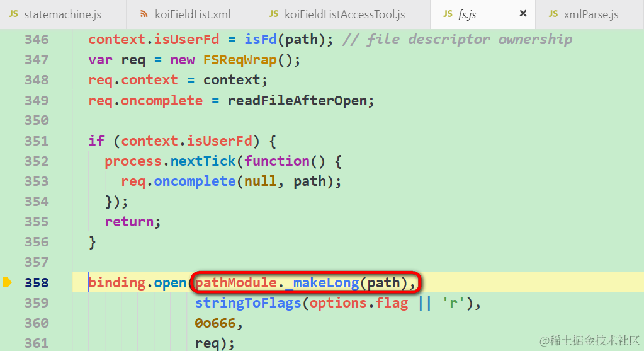Click the JS icon on fs.js tab
The height and width of the screenshot is (351, 644).
pyautogui.click(x=448, y=14)
